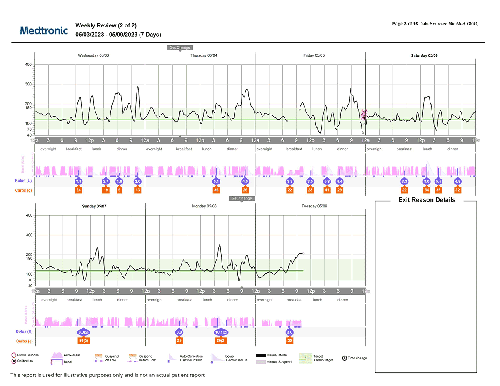The height and width of the screenshot is (386, 500).
Task: Click the last orange carbs marker on Saturday
Action: tap(458, 190)
